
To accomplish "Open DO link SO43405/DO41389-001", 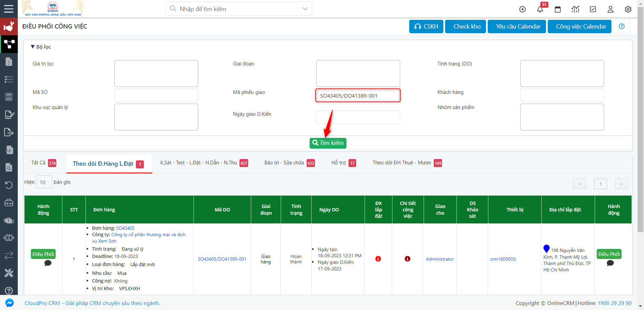I will click(x=222, y=259).
